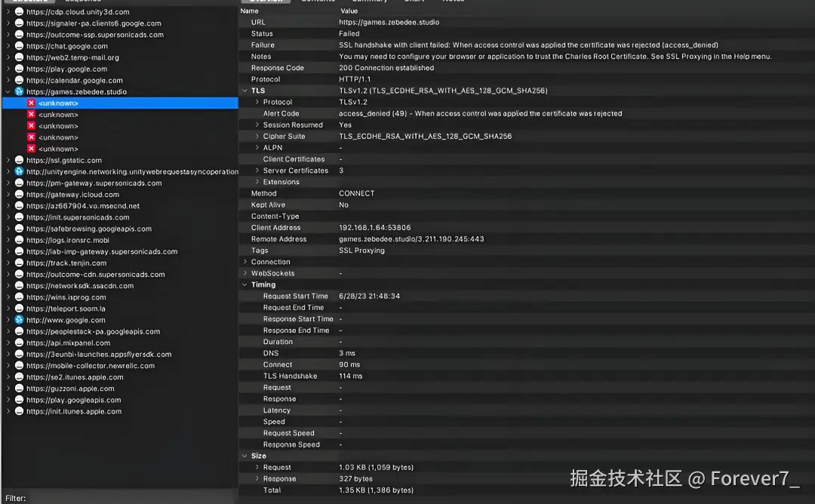Expand the Request size row
The image size is (815, 504).
pos(257,467)
